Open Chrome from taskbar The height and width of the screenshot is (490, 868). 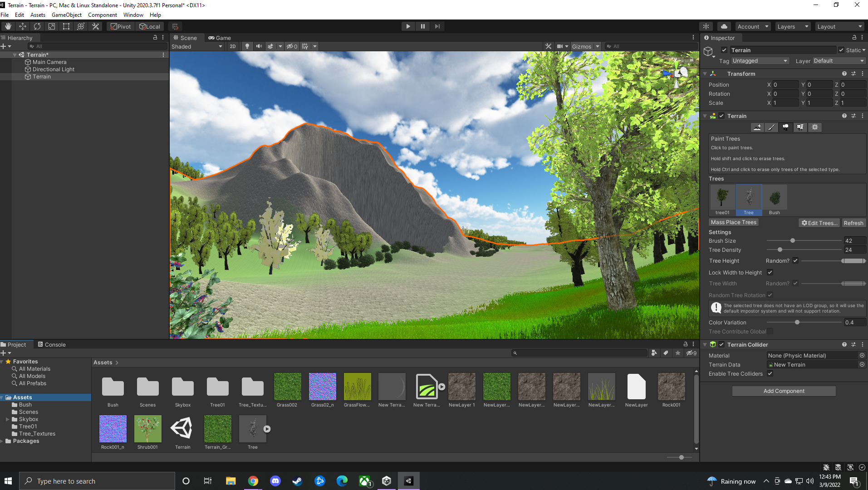pos(253,481)
